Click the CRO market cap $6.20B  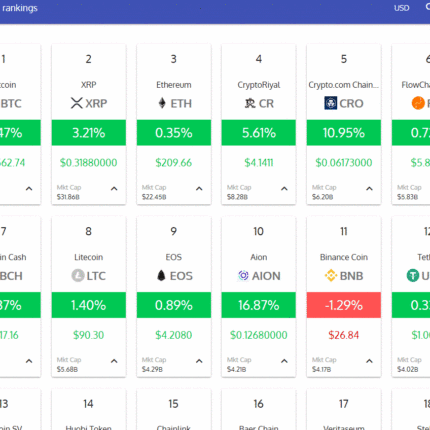[x=323, y=197]
